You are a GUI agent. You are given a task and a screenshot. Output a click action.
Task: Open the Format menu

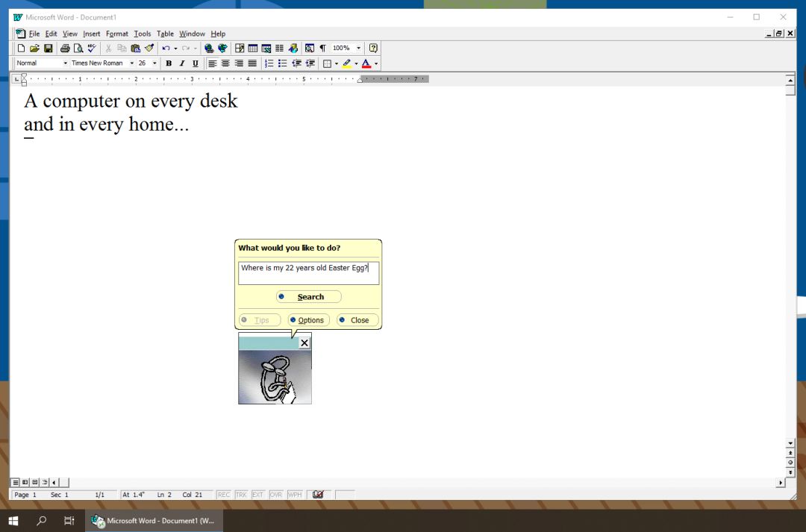click(x=116, y=34)
